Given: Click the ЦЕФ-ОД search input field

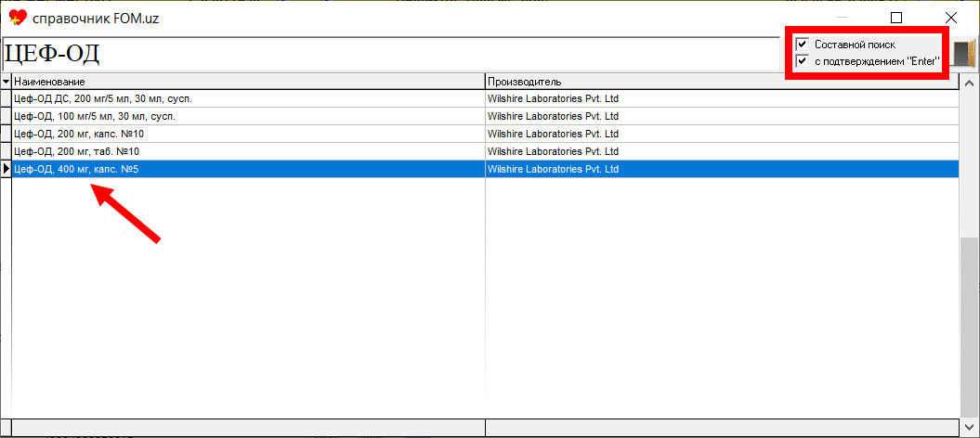Looking at the screenshot, I should pyautogui.click(x=391, y=54).
